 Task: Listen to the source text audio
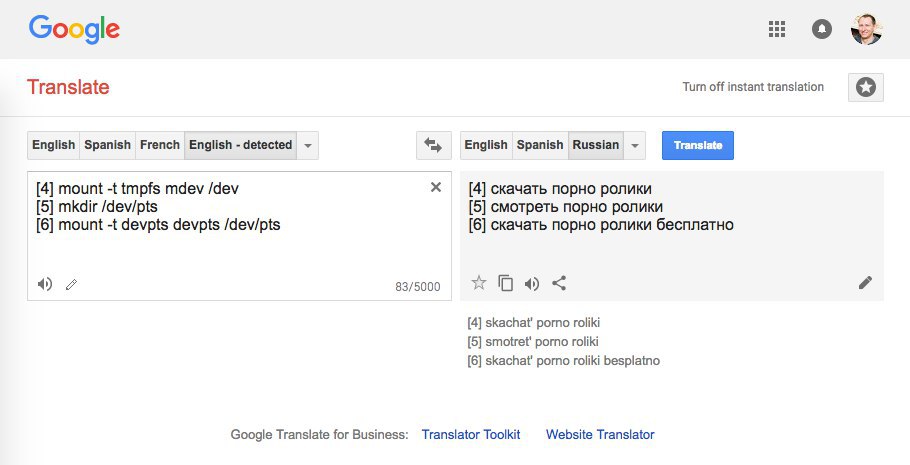click(45, 284)
